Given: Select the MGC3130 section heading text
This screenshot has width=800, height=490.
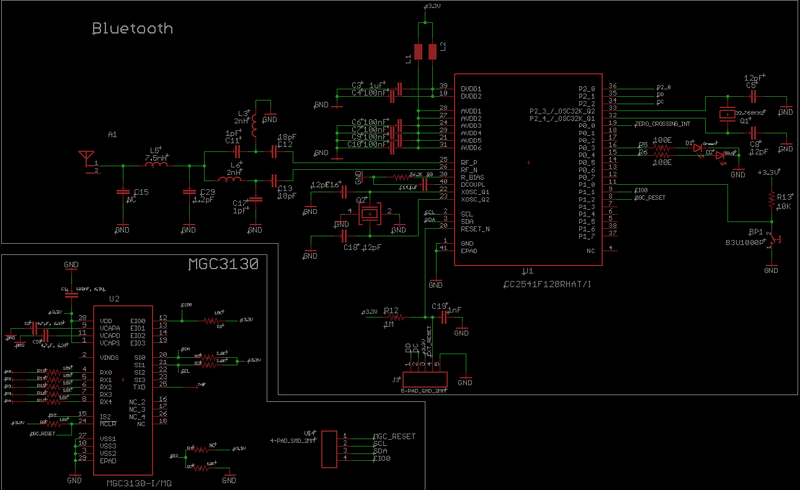Looking at the screenshot, I should click(225, 264).
